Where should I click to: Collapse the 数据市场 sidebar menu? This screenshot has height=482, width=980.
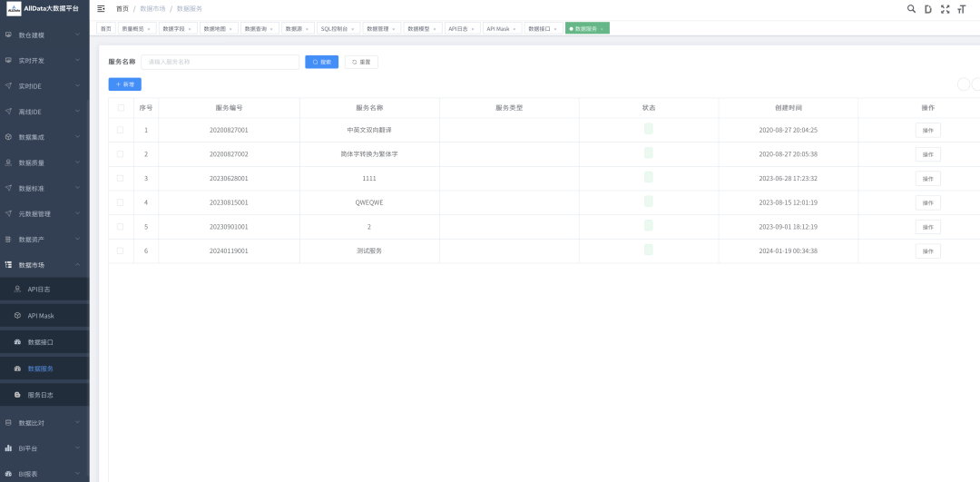click(78, 264)
